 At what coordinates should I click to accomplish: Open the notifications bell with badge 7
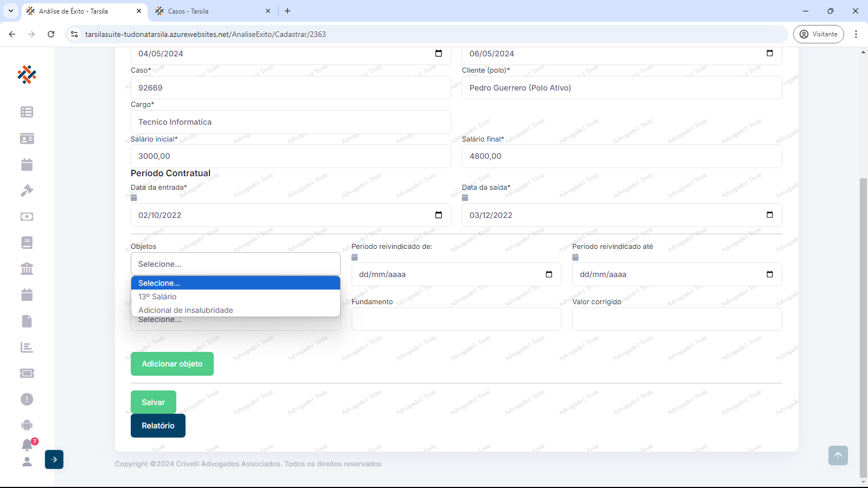pyautogui.click(x=27, y=445)
